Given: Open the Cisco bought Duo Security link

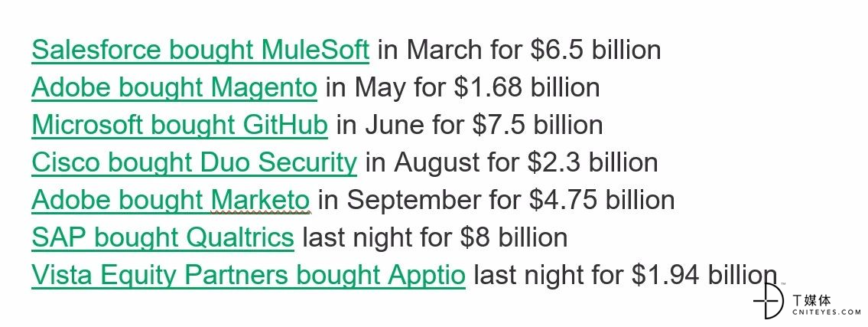Looking at the screenshot, I should 194,163.
